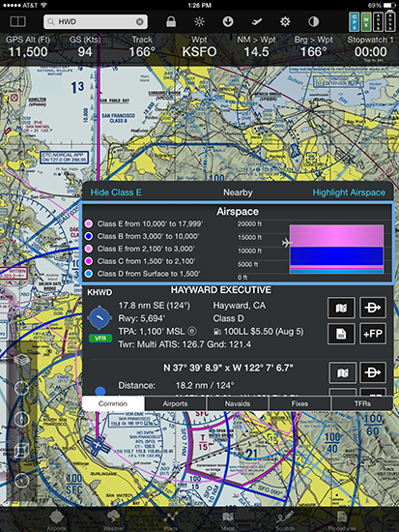Tap the GS 94 knots instrument
399x532 pixels.
pyautogui.click(x=85, y=46)
